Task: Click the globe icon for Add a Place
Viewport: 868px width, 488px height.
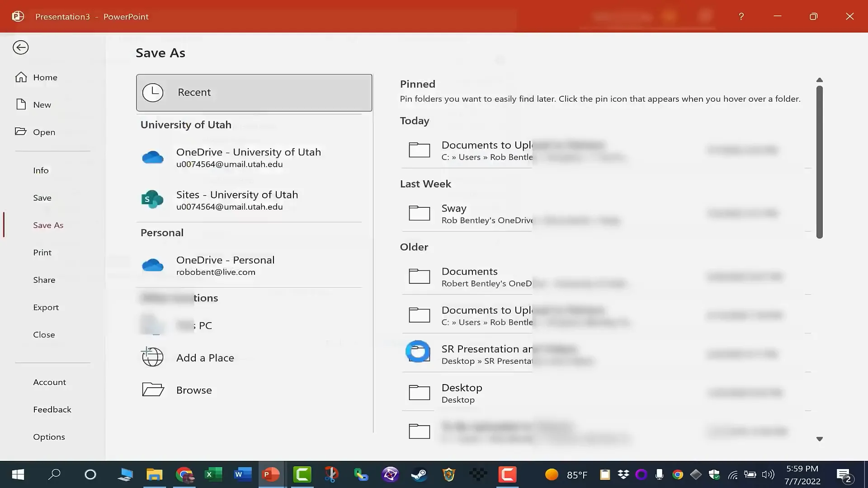Action: [152, 357]
